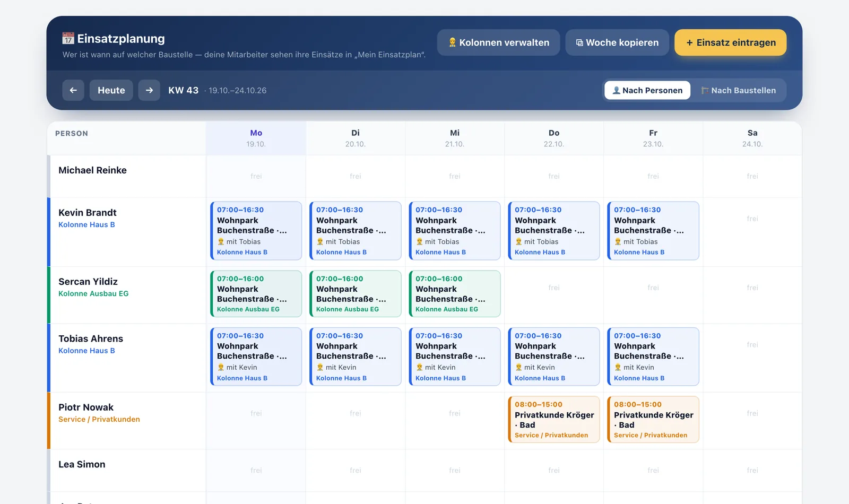Click person icon in Nach Personen toggle
Screen dimensions: 849x504
pos(616,90)
